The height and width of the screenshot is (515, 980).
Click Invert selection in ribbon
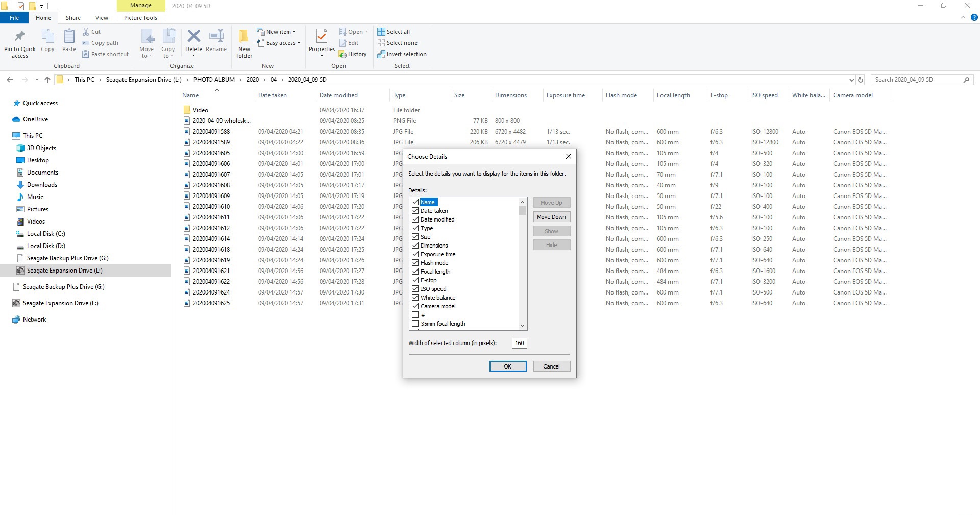[x=402, y=54]
